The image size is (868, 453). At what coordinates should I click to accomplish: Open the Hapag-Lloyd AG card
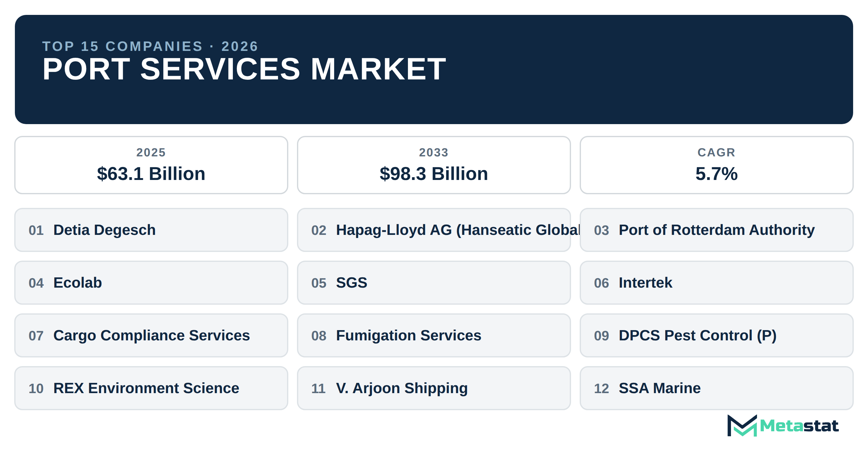[434, 230]
